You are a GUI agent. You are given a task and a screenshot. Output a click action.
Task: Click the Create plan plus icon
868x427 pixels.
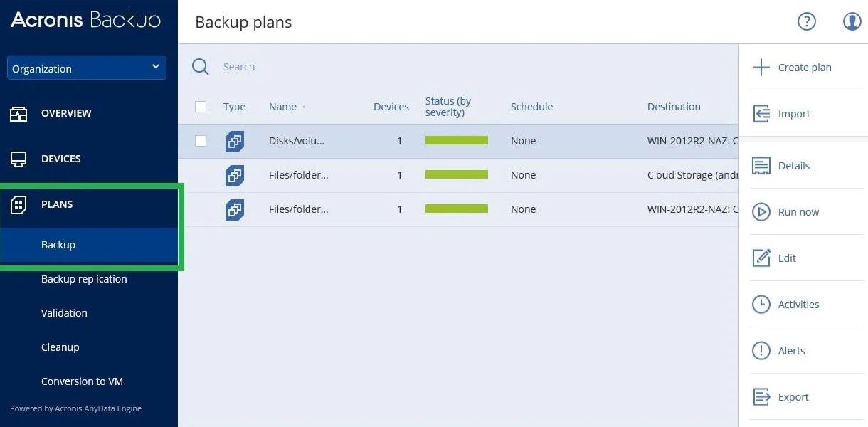(x=761, y=68)
